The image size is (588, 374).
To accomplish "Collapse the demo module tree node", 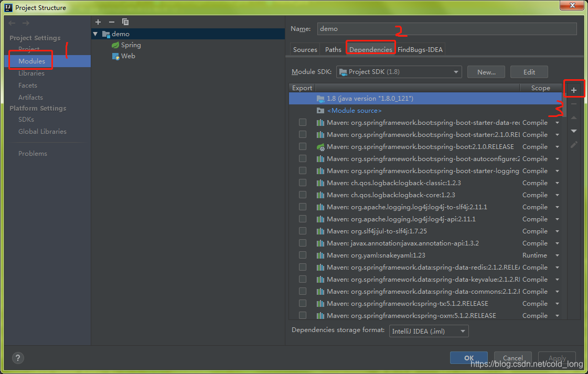I will pyautogui.click(x=95, y=34).
